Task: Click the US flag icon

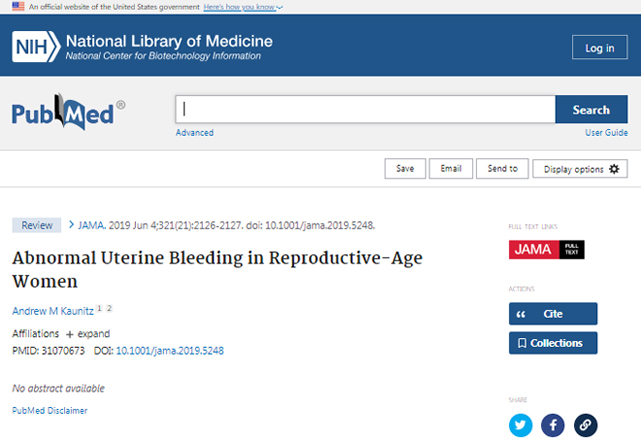Action: pyautogui.click(x=18, y=7)
